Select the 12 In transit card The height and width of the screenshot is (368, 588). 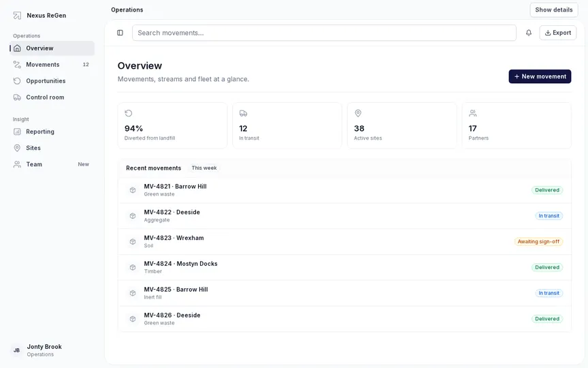(x=287, y=125)
